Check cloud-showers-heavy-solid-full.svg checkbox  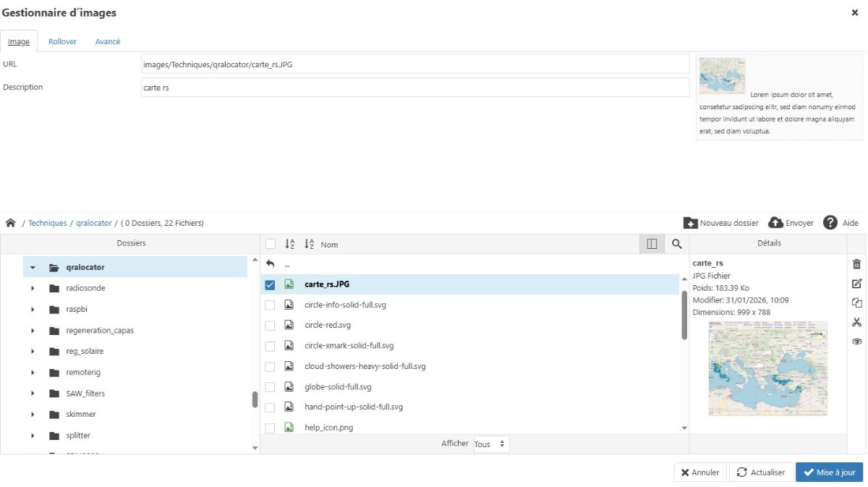(x=270, y=367)
